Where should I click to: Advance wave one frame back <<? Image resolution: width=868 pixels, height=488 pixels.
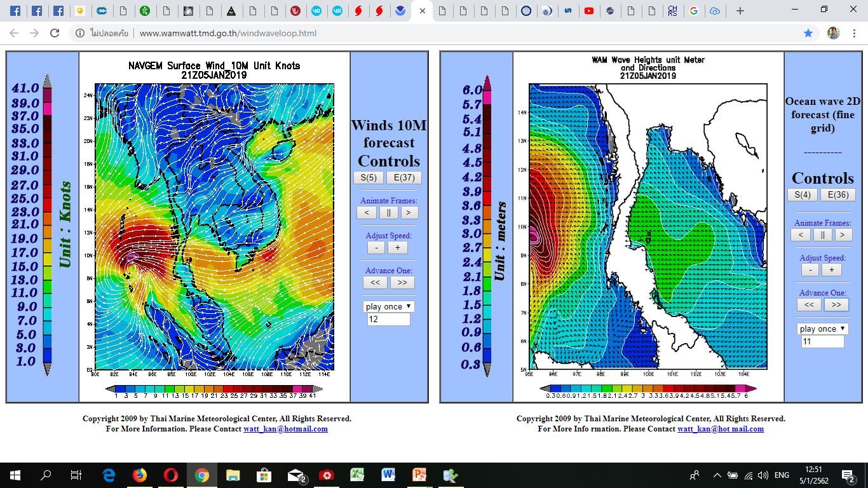click(809, 304)
